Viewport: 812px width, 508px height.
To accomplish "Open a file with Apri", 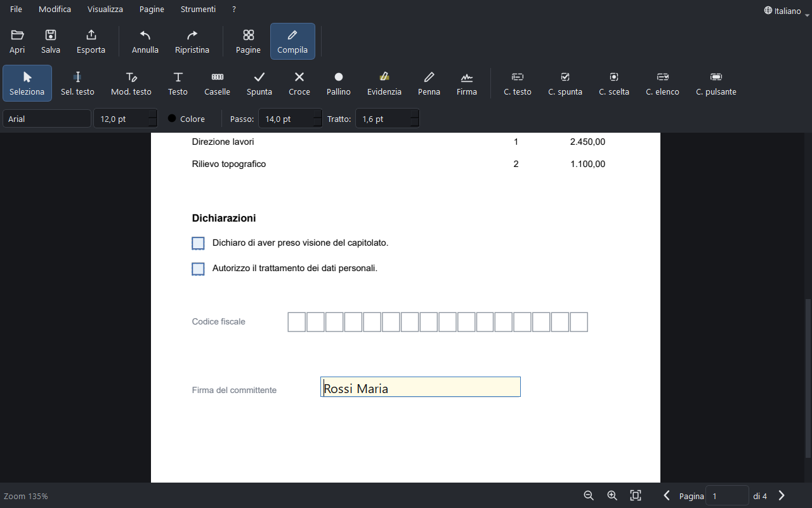I will click(x=17, y=41).
